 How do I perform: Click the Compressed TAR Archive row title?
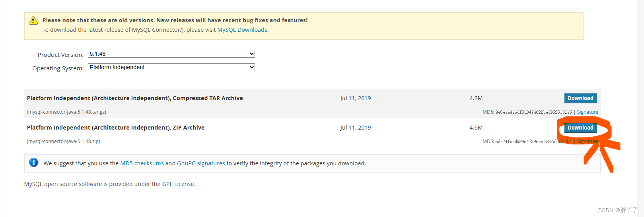(135, 98)
